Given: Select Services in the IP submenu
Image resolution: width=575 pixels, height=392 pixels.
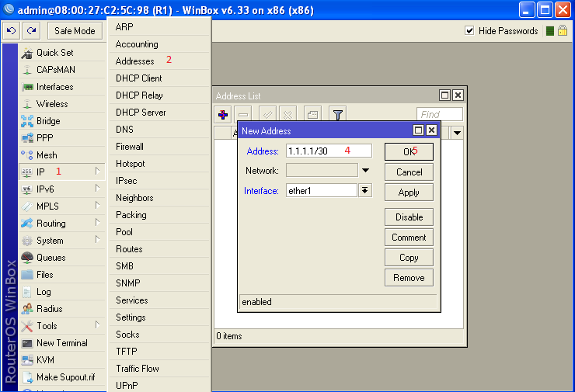Looking at the screenshot, I should pos(159,300).
